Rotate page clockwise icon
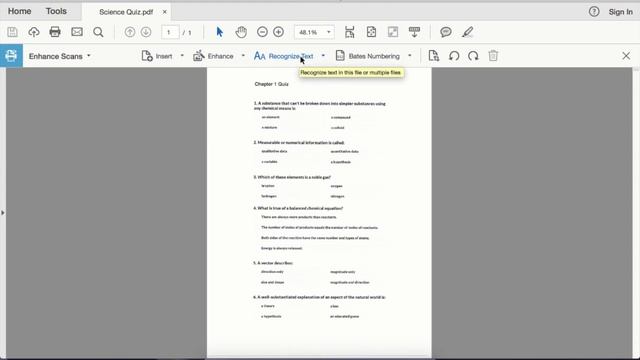The width and height of the screenshot is (640, 360). (473, 56)
